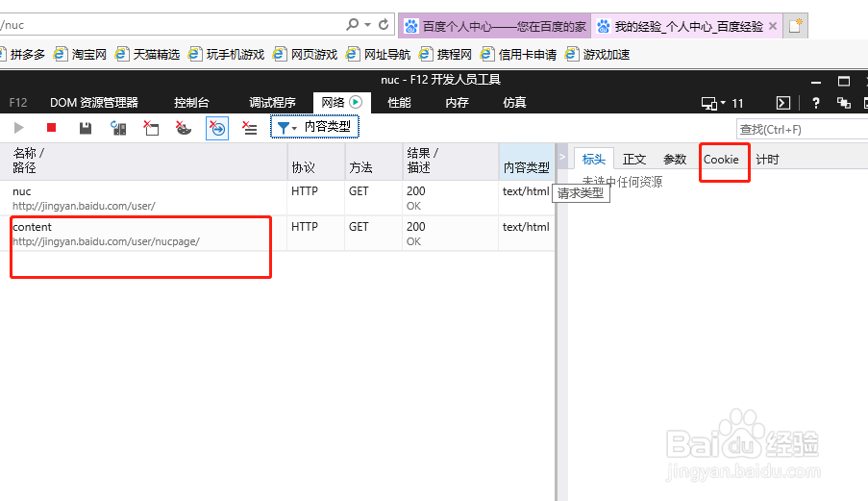The height and width of the screenshot is (501, 868).
Task: Refresh the page with the reload icon
Action: click(x=384, y=24)
